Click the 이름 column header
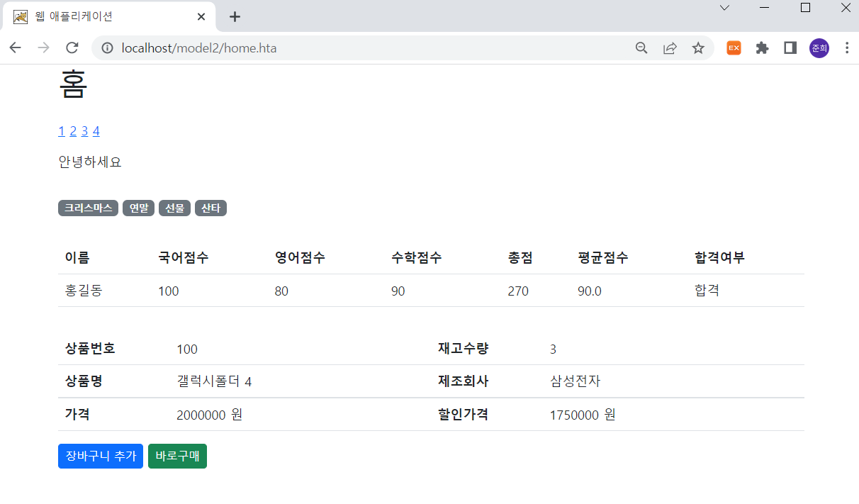Image resolution: width=859 pixels, height=504 pixels. [77, 258]
